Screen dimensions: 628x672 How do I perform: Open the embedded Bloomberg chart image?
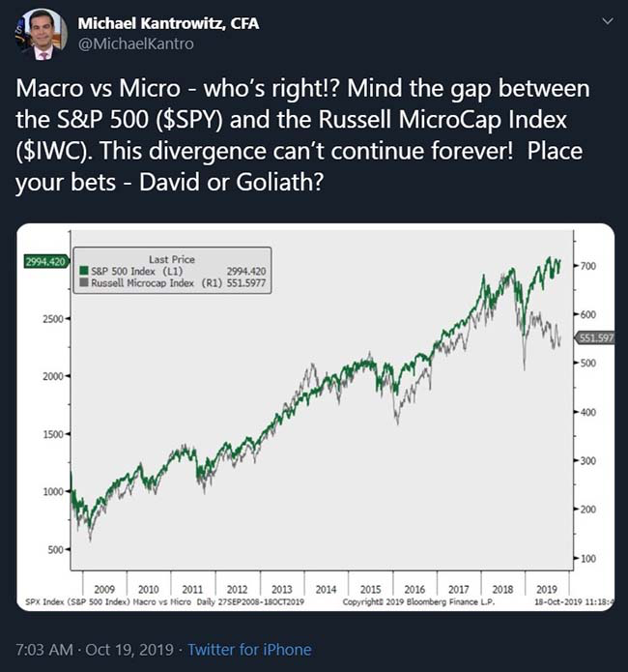315,417
